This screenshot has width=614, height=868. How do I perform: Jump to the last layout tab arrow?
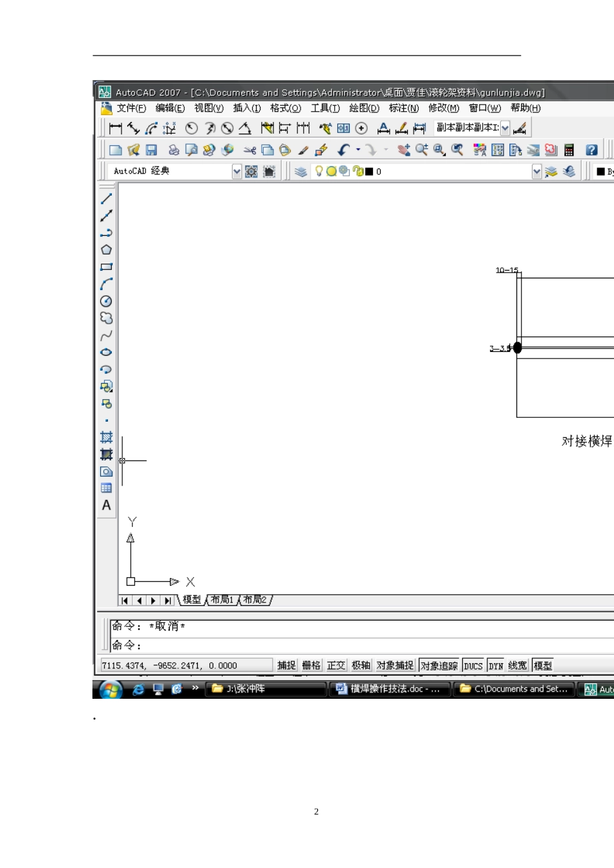pos(167,601)
